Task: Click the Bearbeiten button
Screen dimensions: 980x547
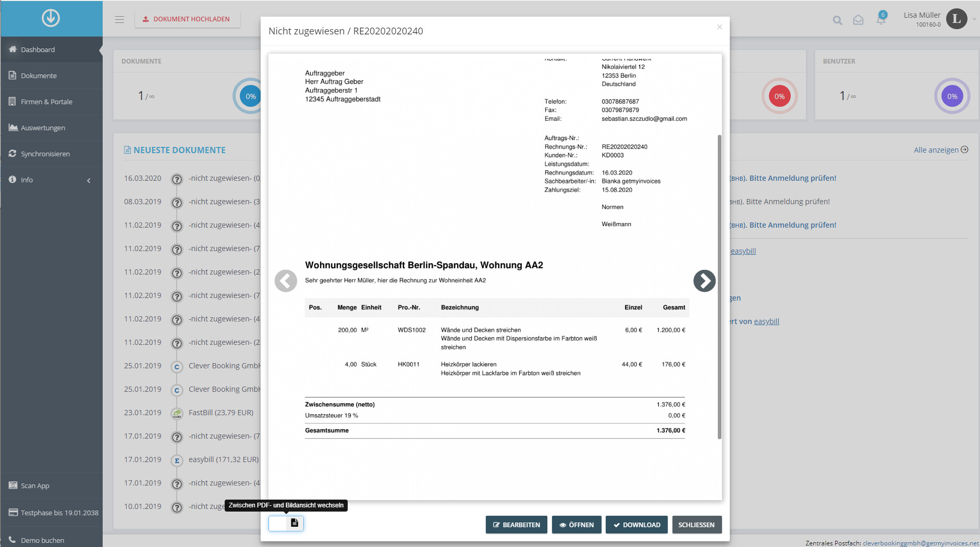Action: (x=516, y=525)
